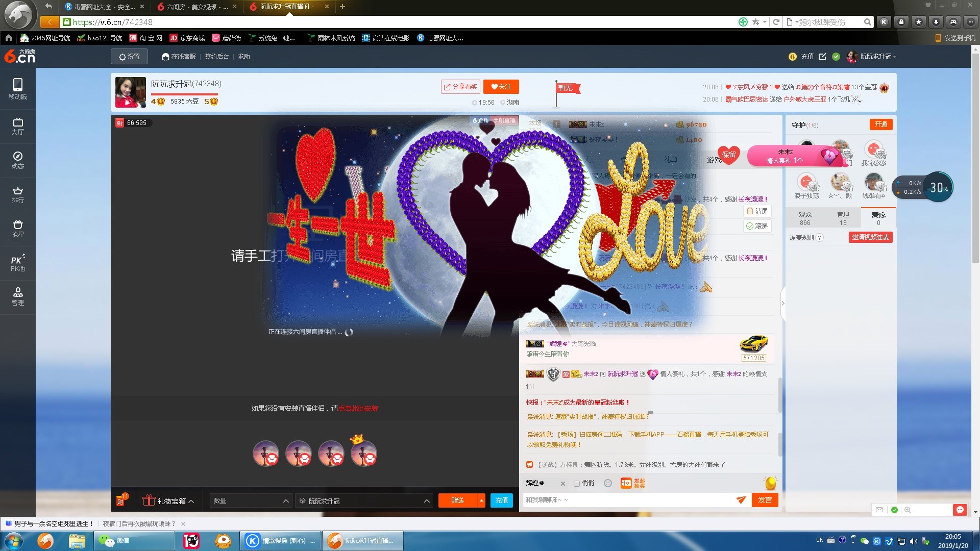Open PK池 in the sidebar
Viewport: 980px width, 551px height.
coord(18,263)
